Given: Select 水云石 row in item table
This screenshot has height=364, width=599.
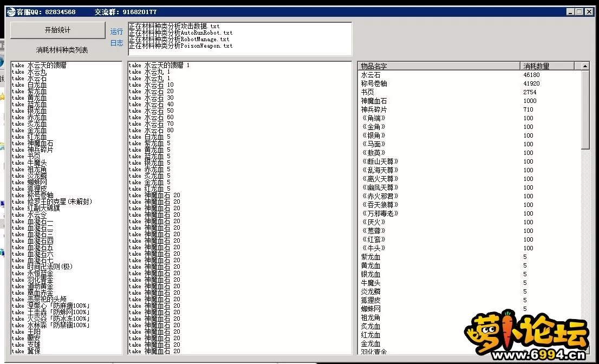Looking at the screenshot, I should pyautogui.click(x=470, y=75).
